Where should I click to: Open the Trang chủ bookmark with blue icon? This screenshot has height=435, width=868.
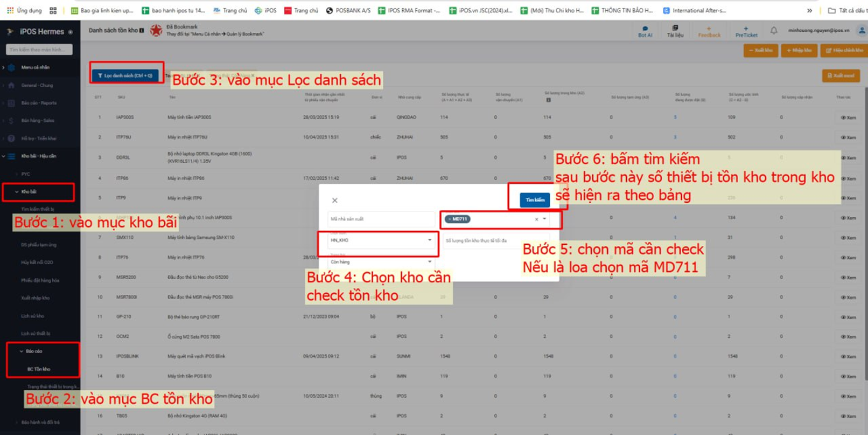(x=230, y=10)
